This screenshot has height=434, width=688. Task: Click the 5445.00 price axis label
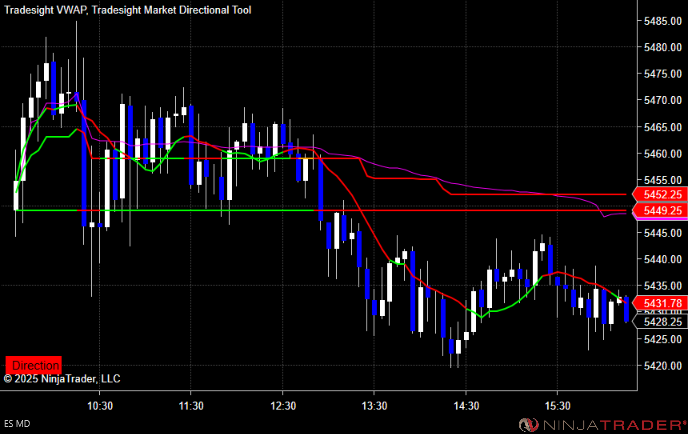coord(663,233)
